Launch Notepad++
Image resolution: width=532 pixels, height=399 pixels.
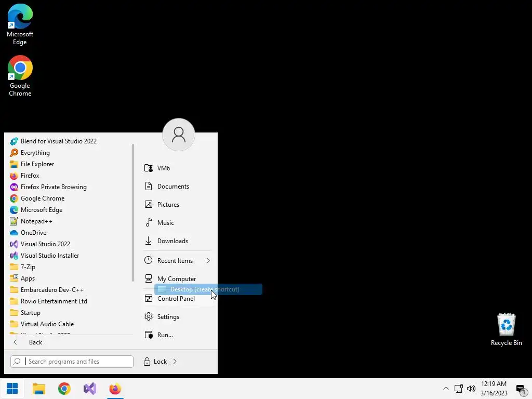tap(31, 221)
